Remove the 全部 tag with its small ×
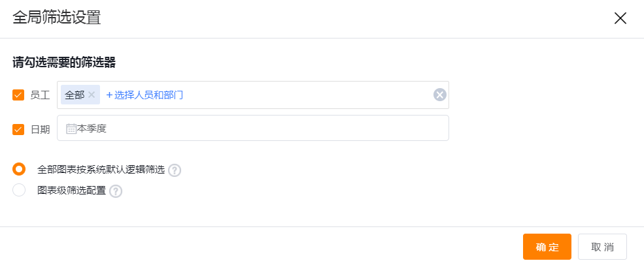Screen dimensions: 644x263 pyautogui.click(x=92, y=95)
